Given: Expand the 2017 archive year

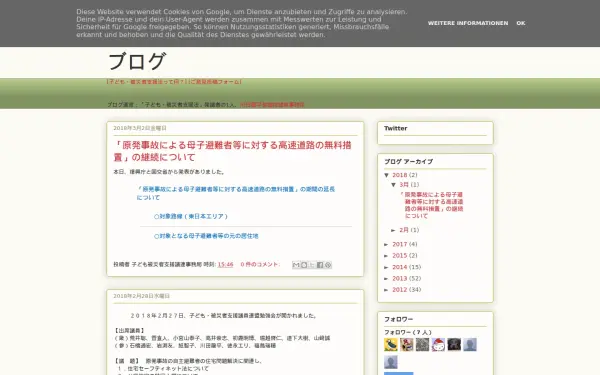Looking at the screenshot, I should pos(387,244).
